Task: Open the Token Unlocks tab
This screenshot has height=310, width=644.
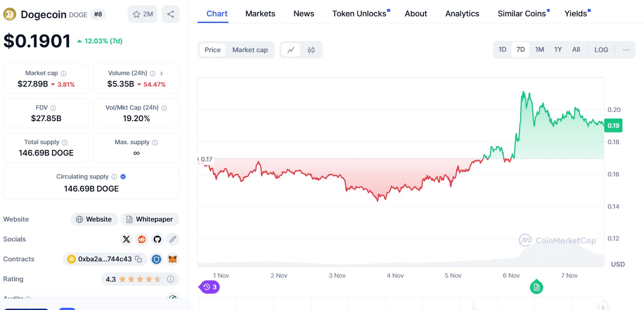Action: 359,14
